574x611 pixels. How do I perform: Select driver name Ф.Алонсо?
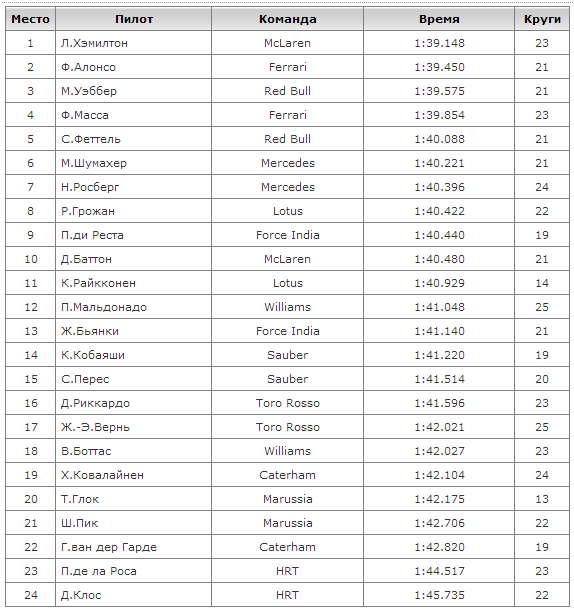click(88, 67)
